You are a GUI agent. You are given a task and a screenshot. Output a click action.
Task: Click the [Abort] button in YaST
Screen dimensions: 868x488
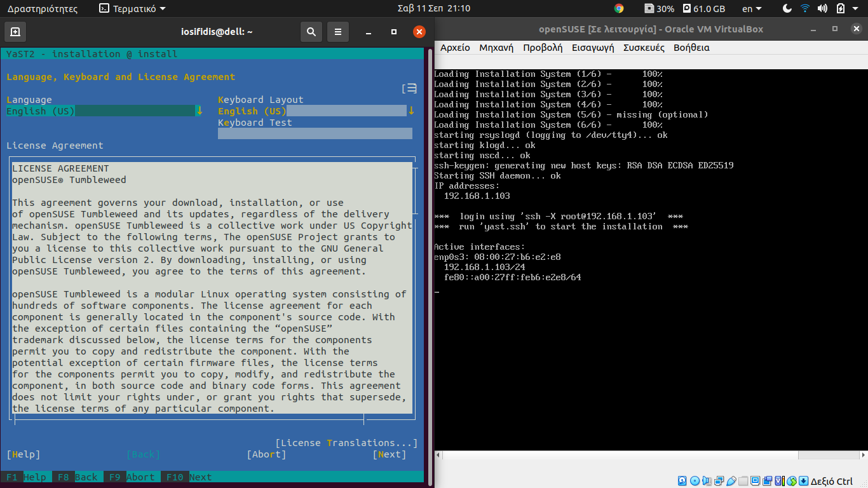pyautogui.click(x=266, y=454)
